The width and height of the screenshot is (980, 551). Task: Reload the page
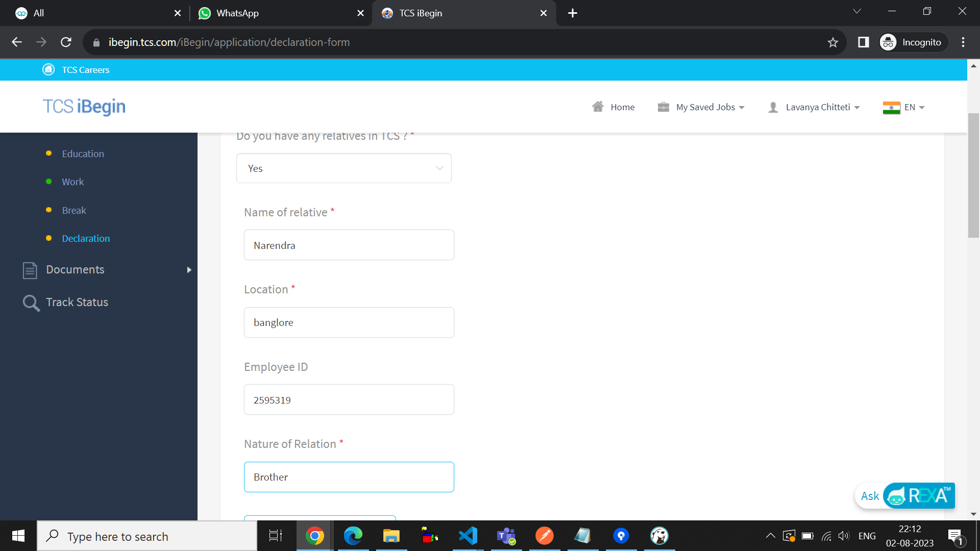(x=66, y=42)
